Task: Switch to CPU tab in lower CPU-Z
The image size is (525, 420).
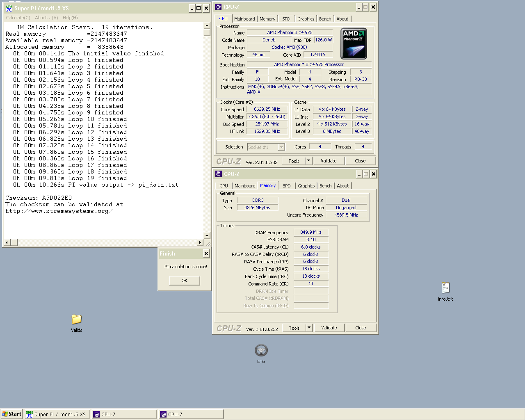Action: 224,186
